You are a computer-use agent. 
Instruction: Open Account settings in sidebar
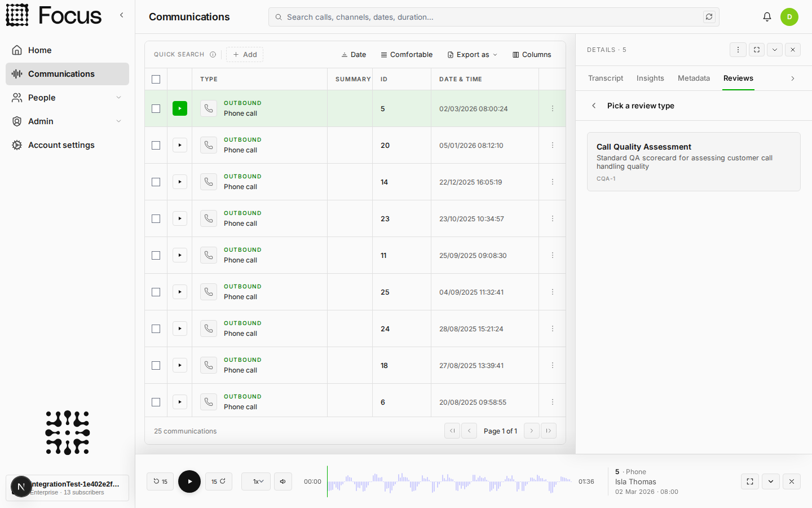[67, 145]
